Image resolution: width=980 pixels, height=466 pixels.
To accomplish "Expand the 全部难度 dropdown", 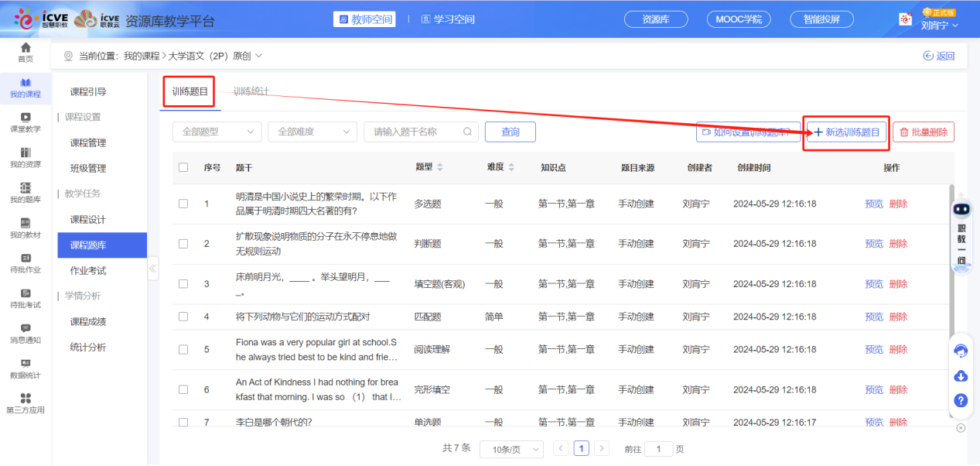I will [312, 132].
